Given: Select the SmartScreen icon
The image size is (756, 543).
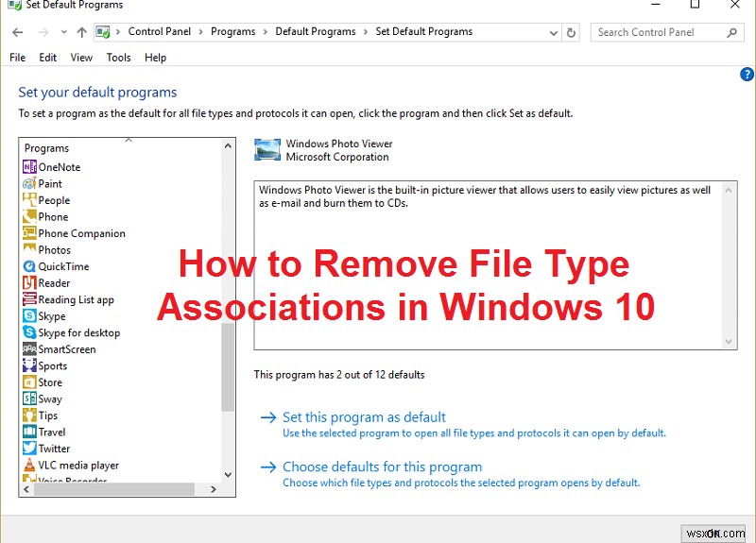Looking at the screenshot, I should click(x=29, y=348).
